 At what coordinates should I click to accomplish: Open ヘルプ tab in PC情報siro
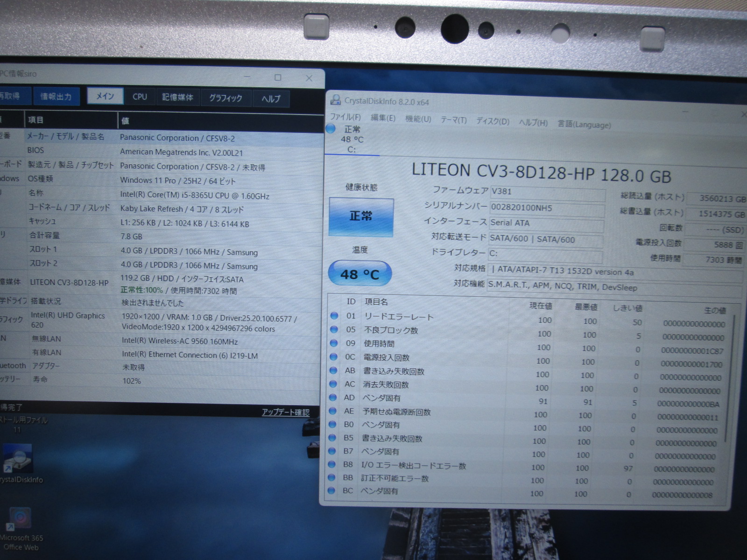[271, 98]
